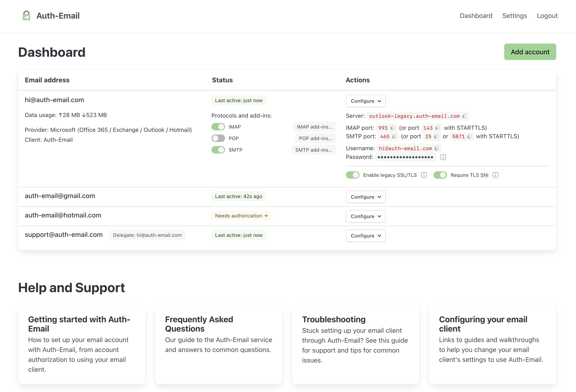
Task: Copy IMAP port 993 to clipboard
Action: (x=392, y=128)
